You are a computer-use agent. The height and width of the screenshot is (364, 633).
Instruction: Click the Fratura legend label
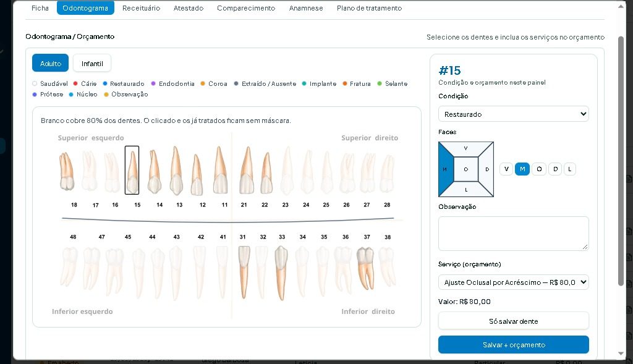(360, 83)
